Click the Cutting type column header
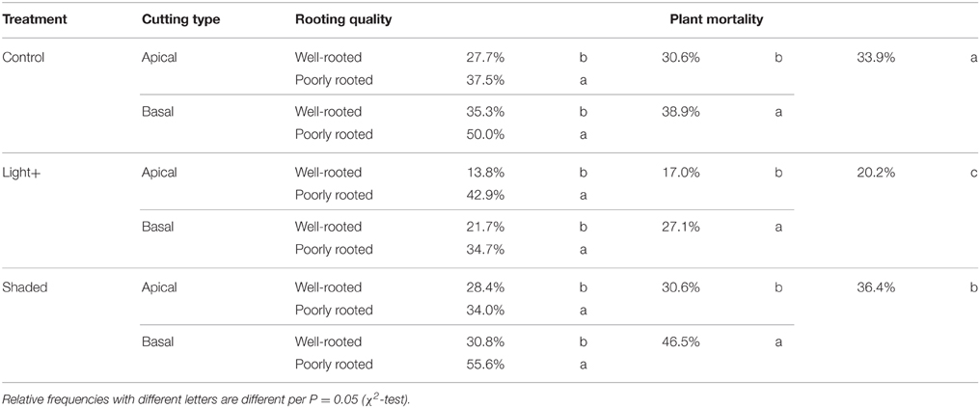 click(x=180, y=19)
